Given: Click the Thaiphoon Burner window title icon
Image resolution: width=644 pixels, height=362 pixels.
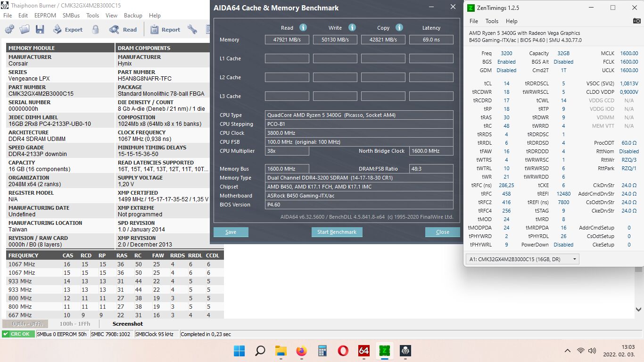Looking at the screenshot, I should point(5,5).
